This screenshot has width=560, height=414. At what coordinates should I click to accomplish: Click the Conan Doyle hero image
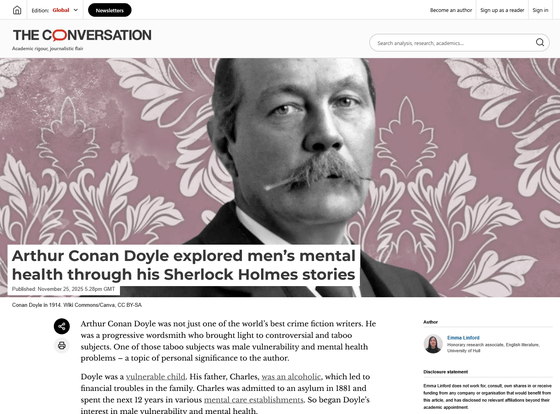pos(280,178)
